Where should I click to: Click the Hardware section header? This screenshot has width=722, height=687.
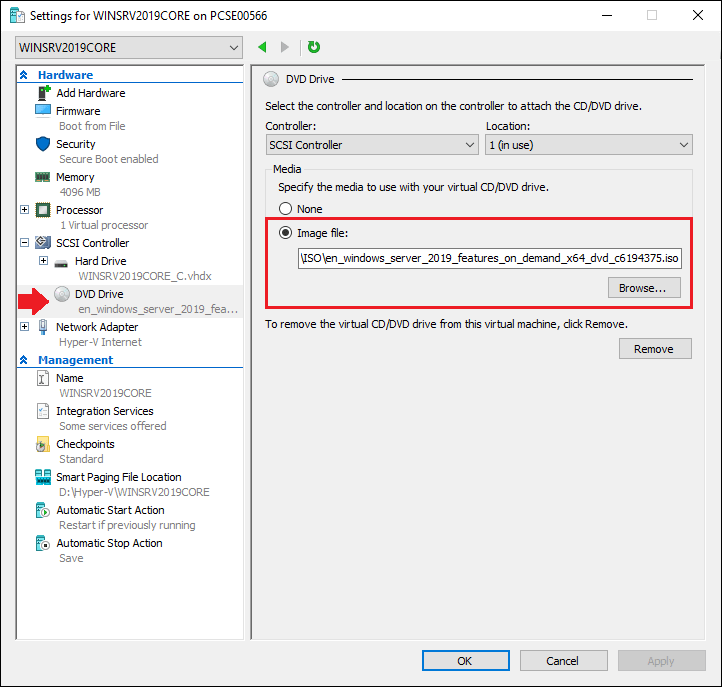(x=65, y=75)
